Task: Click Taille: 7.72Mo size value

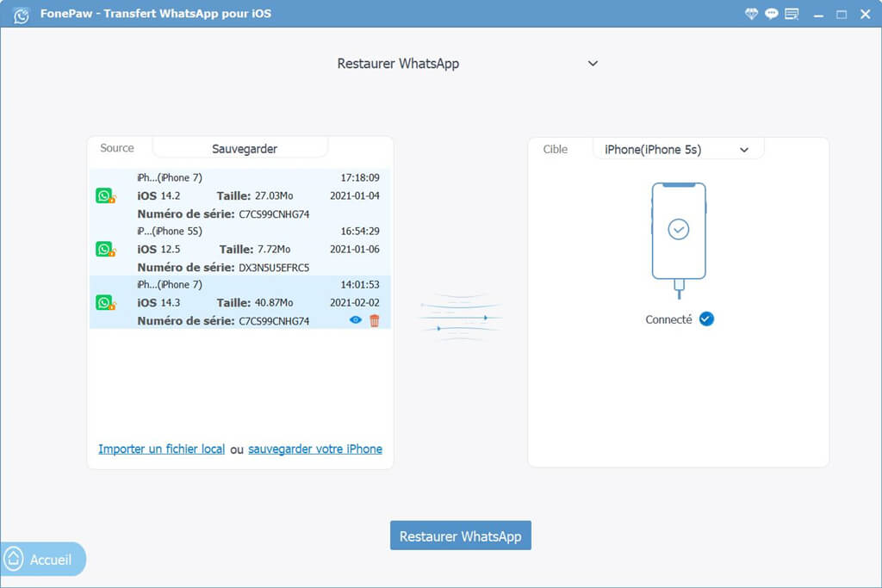Action: (x=255, y=249)
